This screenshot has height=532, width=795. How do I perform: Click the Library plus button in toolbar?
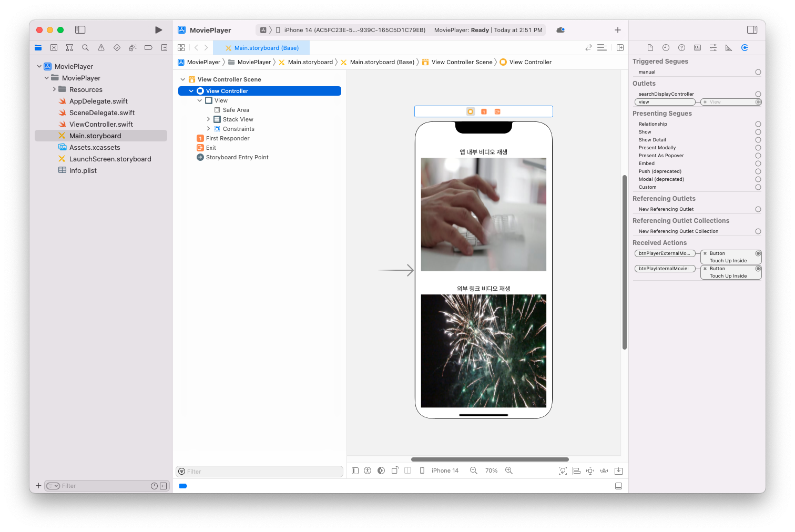point(618,30)
